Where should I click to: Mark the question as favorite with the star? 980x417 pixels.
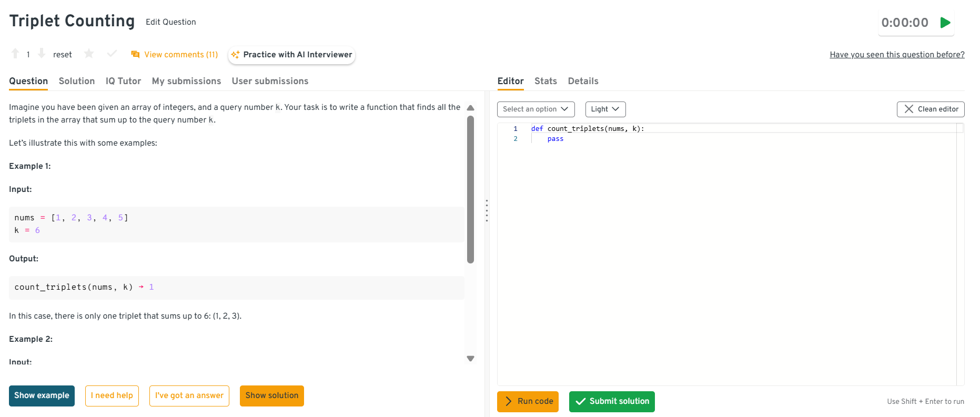click(x=89, y=54)
